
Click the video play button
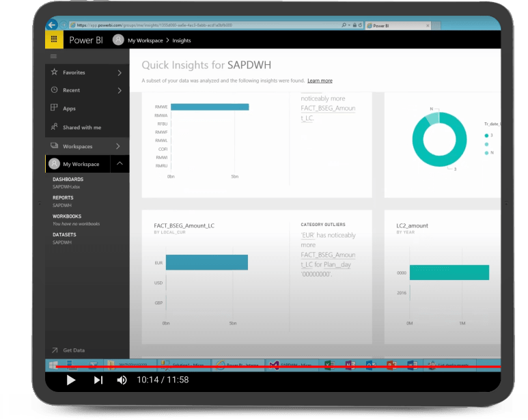71,380
